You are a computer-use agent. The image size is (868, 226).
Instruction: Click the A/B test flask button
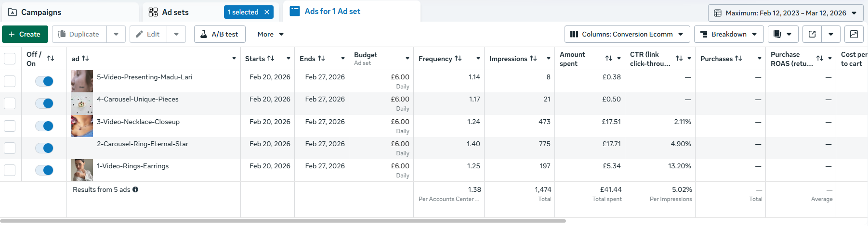coord(220,34)
